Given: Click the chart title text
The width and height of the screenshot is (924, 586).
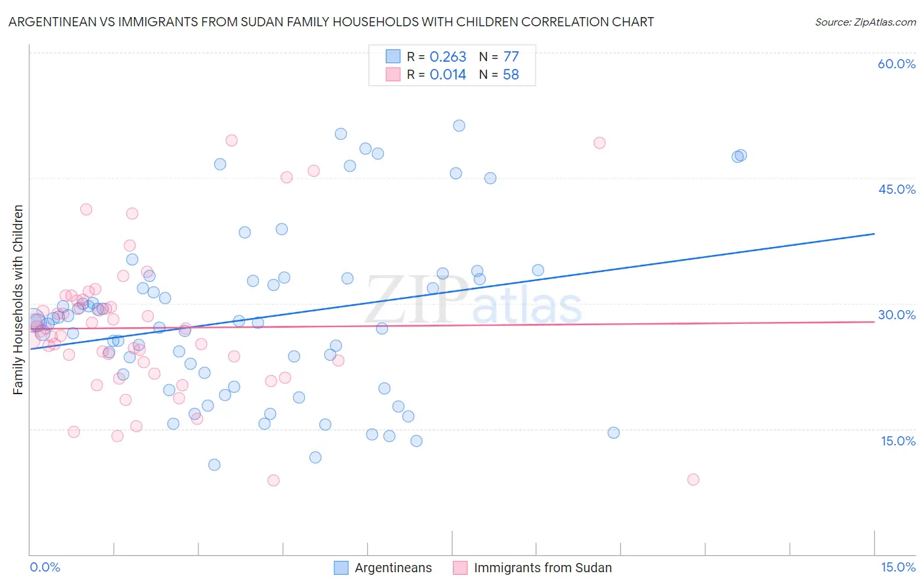Looking at the screenshot, I should click(331, 22).
